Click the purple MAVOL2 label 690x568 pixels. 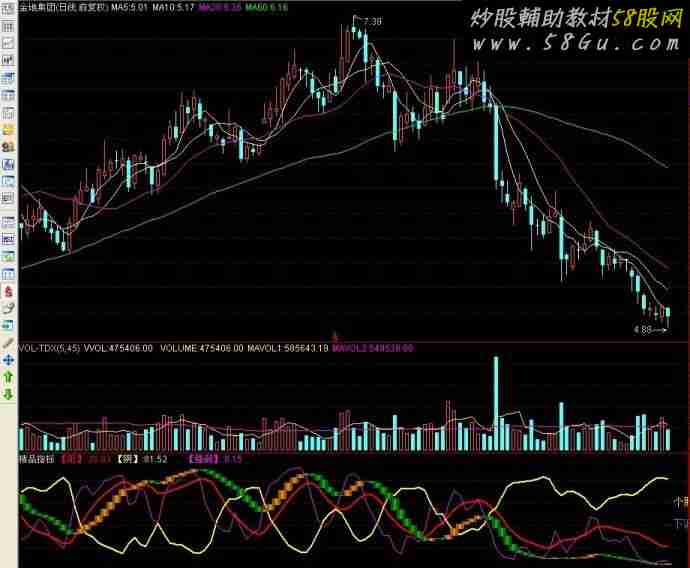click(373, 348)
